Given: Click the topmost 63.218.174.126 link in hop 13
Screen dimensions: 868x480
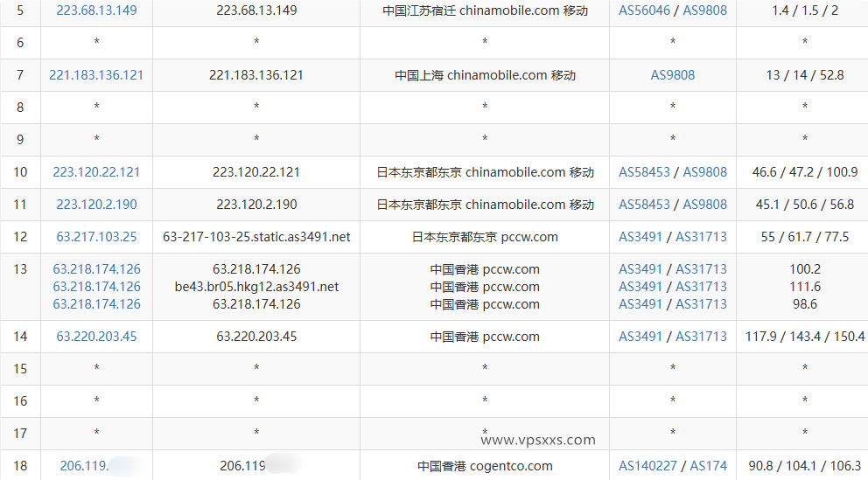Looking at the screenshot, I should coord(96,269).
